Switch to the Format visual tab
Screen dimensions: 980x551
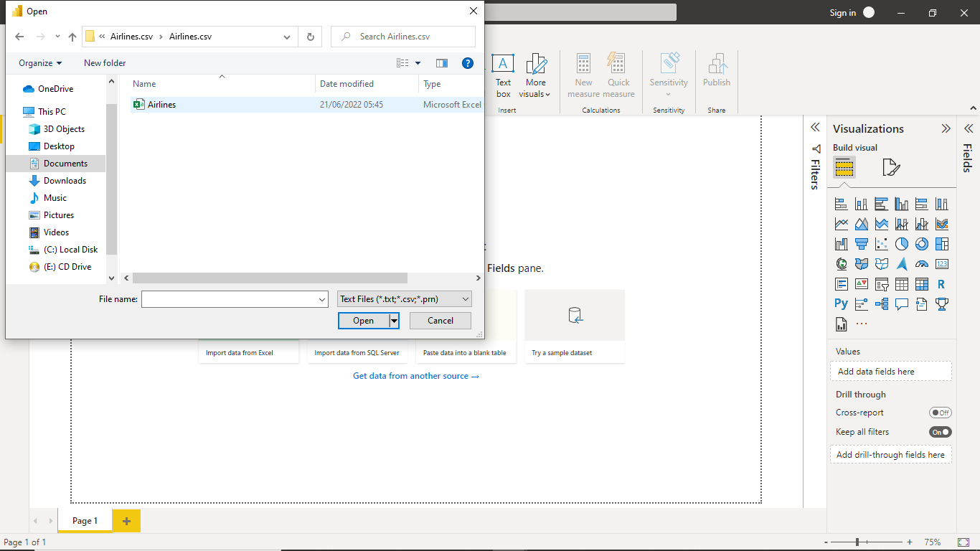click(x=891, y=167)
